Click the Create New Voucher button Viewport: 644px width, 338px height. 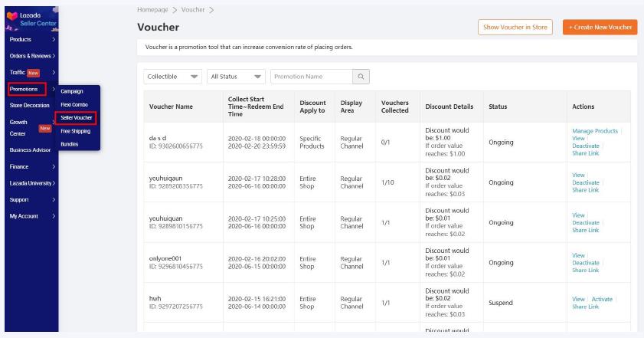(600, 28)
